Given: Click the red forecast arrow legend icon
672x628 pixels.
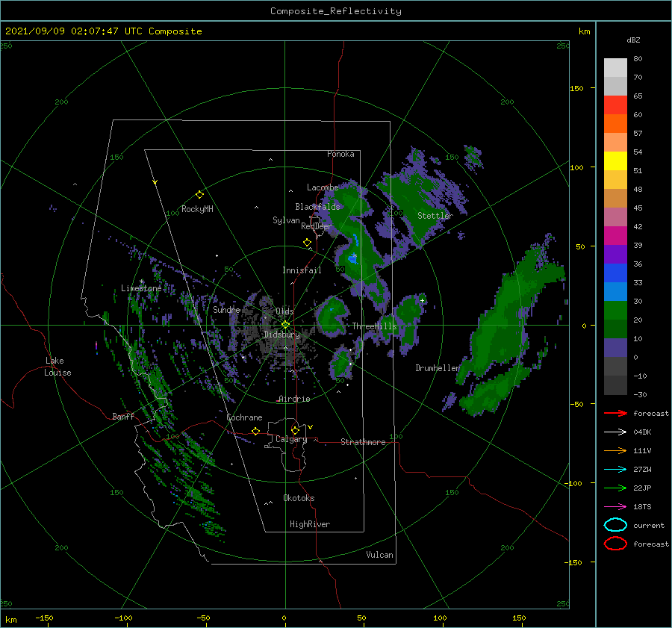Looking at the screenshot, I should [x=615, y=413].
